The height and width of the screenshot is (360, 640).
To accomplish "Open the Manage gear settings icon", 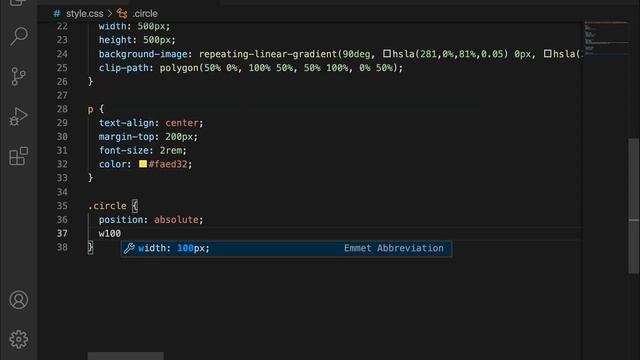I will click(18, 339).
